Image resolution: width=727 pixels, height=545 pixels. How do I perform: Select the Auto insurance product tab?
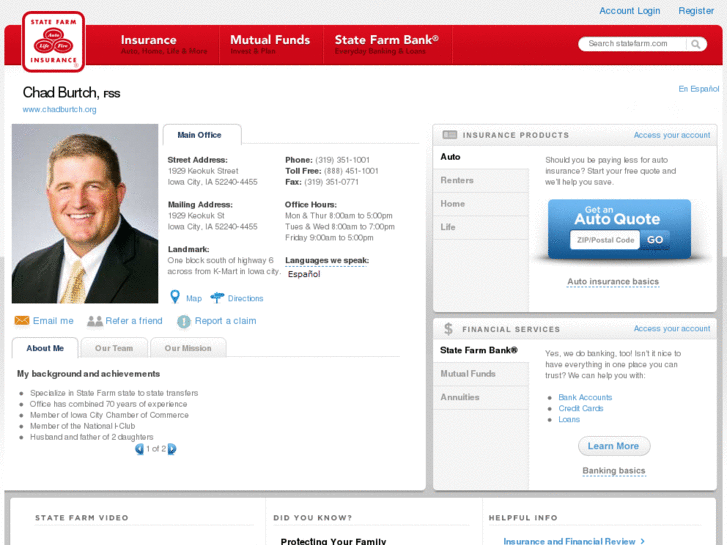point(481,157)
